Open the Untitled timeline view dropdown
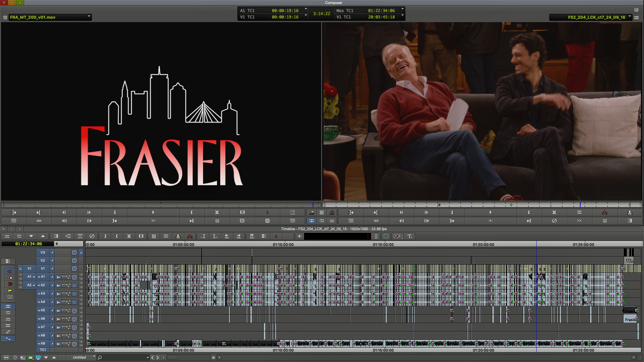The height and width of the screenshot is (362, 644). [94, 357]
